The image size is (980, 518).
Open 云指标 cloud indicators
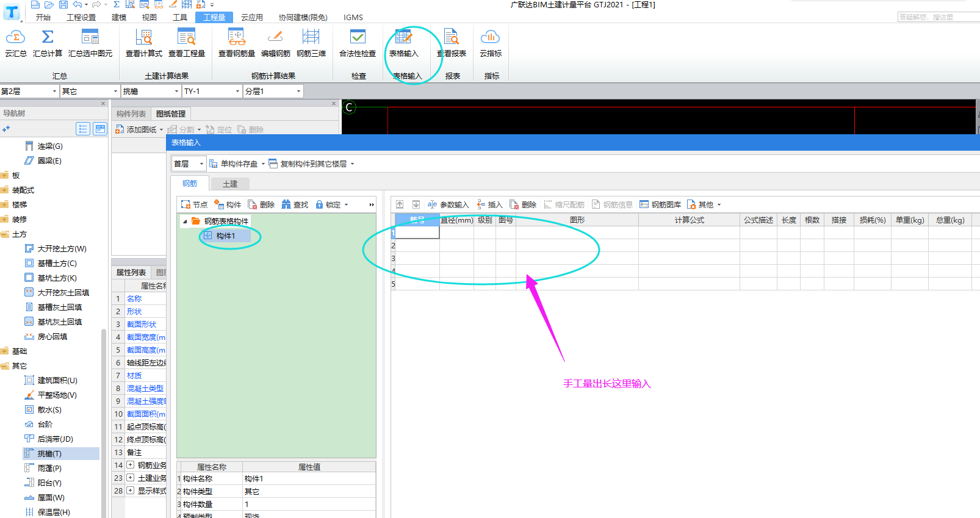tap(491, 43)
